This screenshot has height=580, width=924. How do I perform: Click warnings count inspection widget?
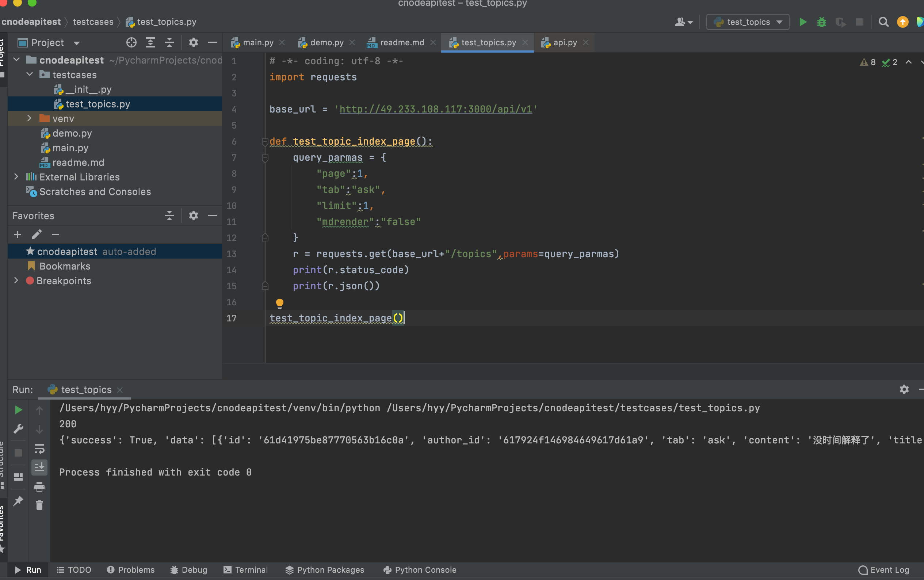coord(868,62)
